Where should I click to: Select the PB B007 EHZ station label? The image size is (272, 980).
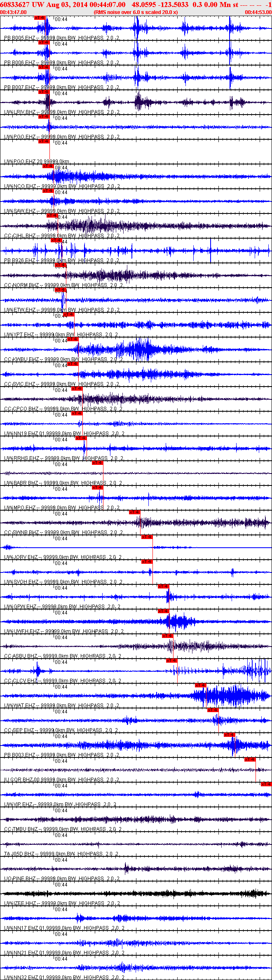tap(62, 87)
